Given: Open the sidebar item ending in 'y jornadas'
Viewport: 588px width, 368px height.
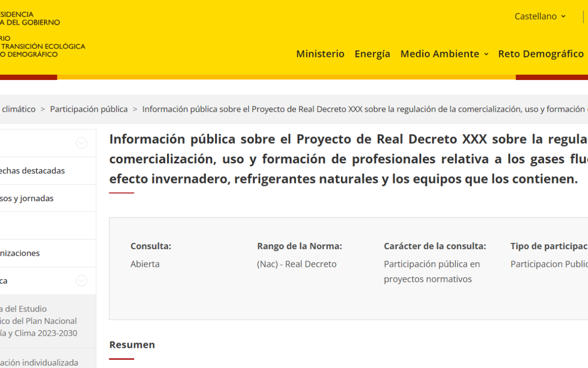Looking at the screenshot, I should 27,198.
